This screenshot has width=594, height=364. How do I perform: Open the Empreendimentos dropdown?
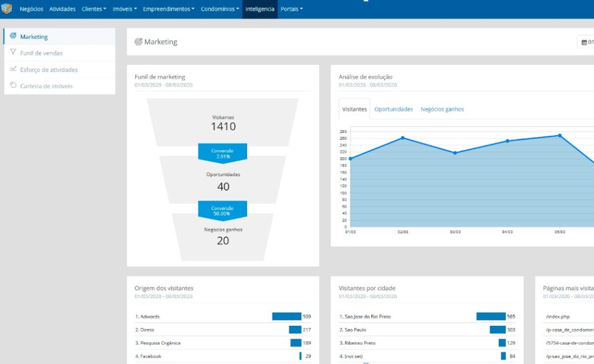pos(169,9)
